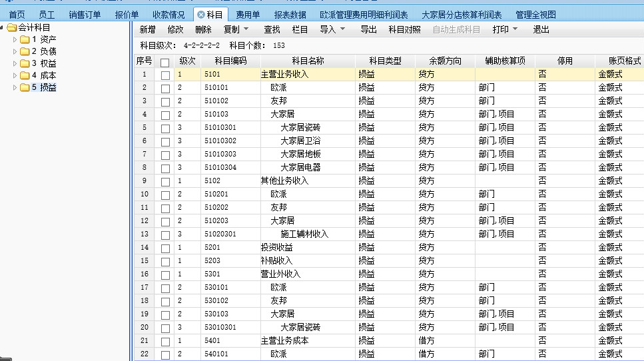
Task: Select the 5 损益 tree item
Action: [44, 87]
